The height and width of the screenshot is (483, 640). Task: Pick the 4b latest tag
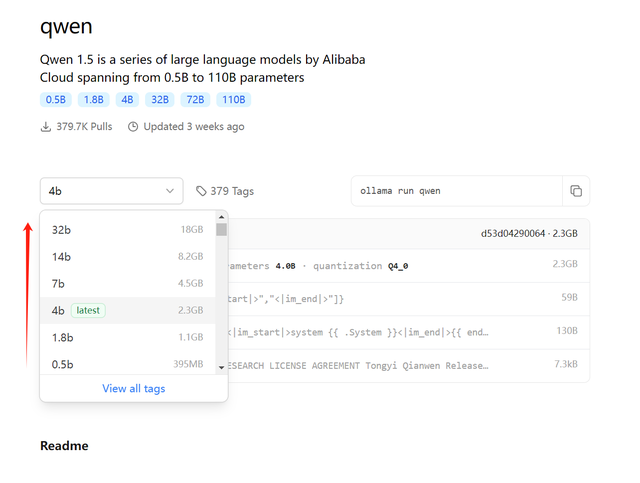coord(127,310)
